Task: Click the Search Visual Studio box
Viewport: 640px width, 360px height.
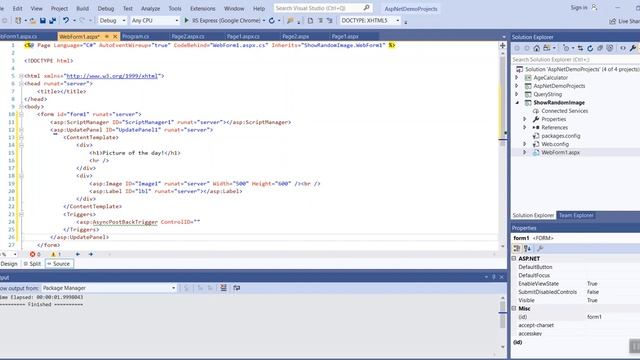Action: click(322, 8)
